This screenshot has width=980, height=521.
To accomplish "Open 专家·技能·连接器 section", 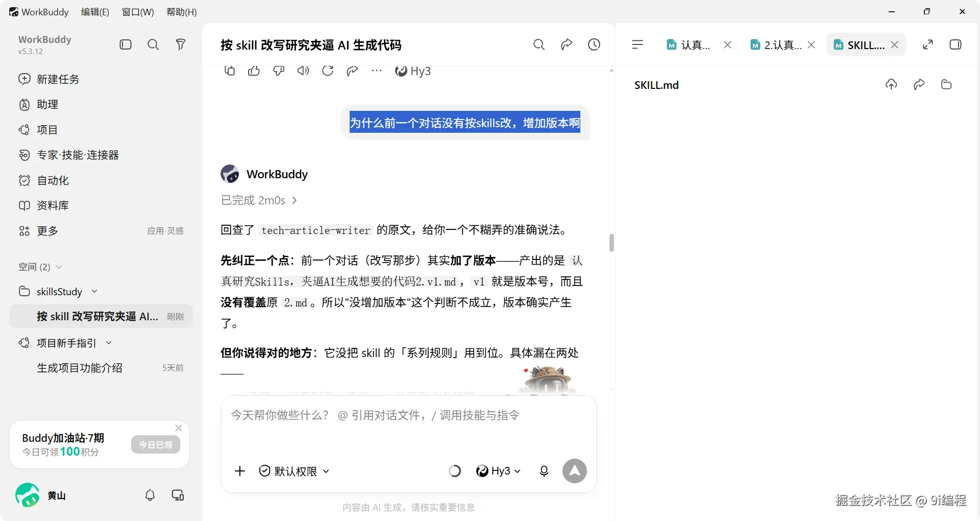I will pyautogui.click(x=69, y=155).
